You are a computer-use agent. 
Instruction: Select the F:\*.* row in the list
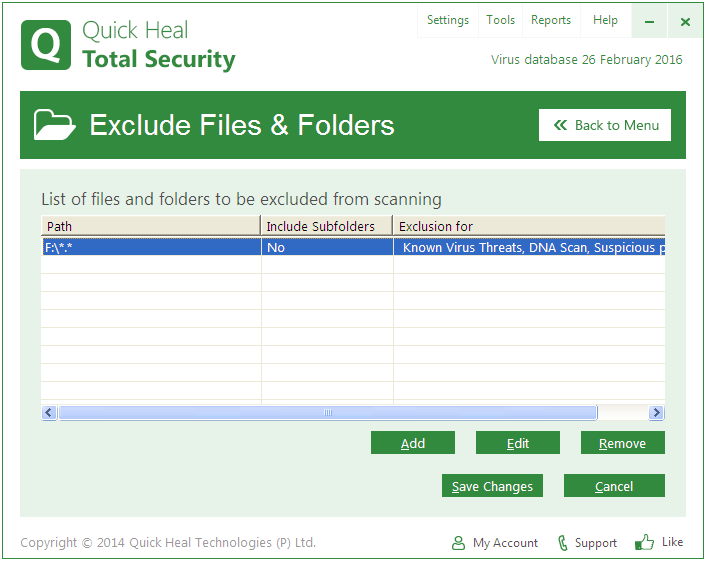[x=150, y=247]
